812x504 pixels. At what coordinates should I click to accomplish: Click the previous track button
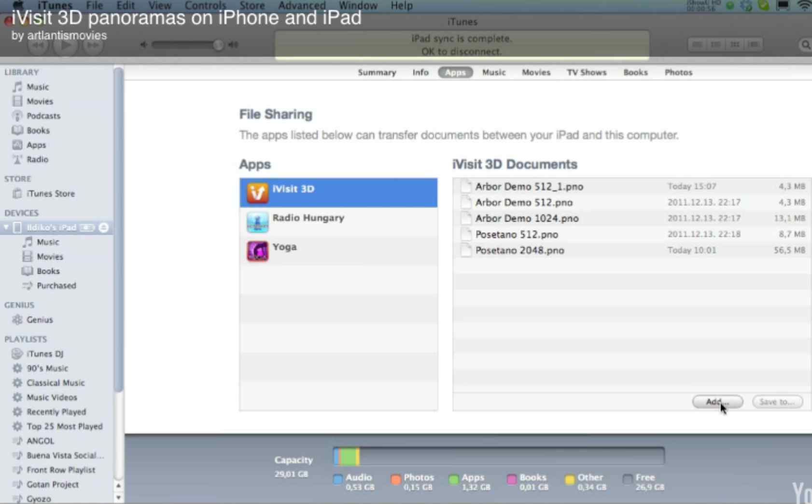tap(38, 45)
